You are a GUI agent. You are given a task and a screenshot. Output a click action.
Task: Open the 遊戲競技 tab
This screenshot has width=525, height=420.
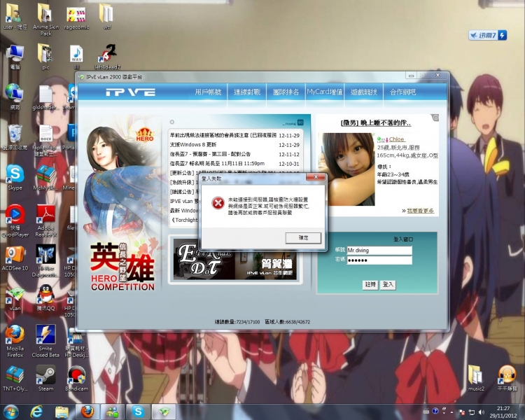tap(363, 92)
